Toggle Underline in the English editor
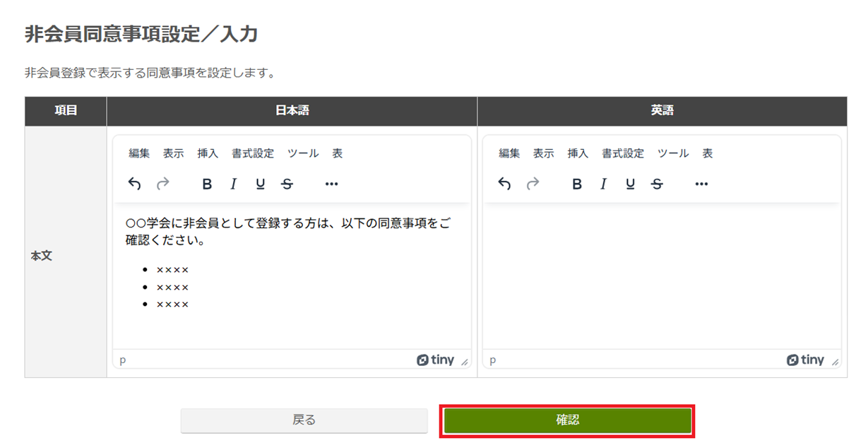This screenshot has height=445, width=868. (x=630, y=184)
